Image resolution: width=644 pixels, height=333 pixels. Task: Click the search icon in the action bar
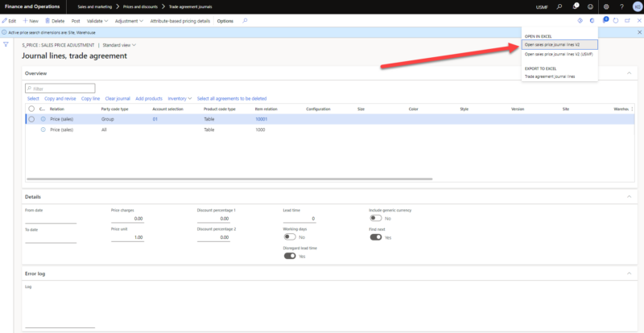(245, 20)
